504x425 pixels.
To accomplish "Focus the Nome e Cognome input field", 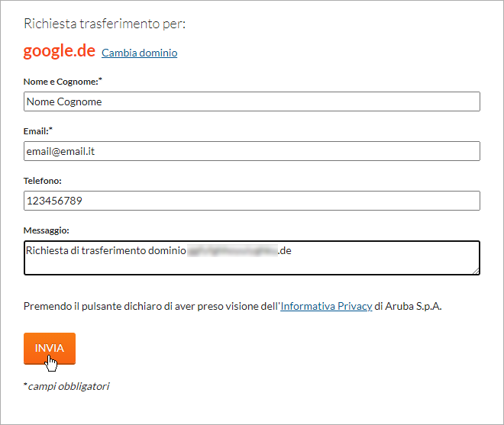I will (252, 101).
